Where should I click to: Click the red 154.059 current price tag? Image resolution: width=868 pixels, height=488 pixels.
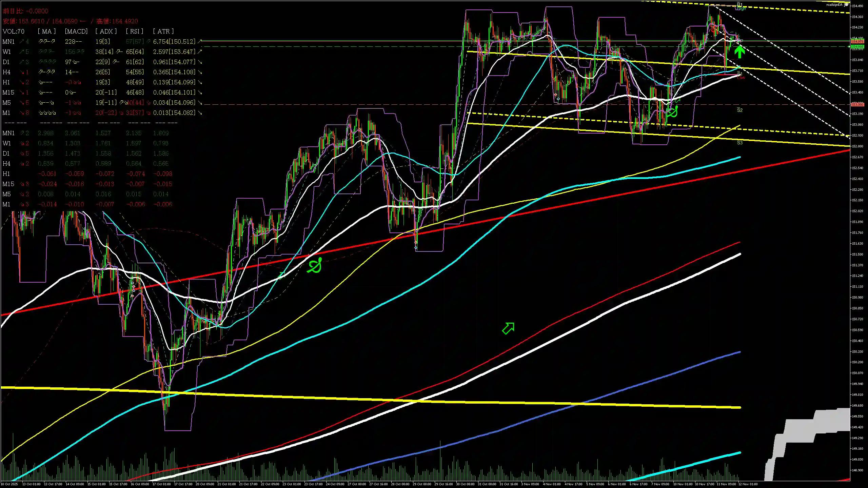[x=857, y=41]
